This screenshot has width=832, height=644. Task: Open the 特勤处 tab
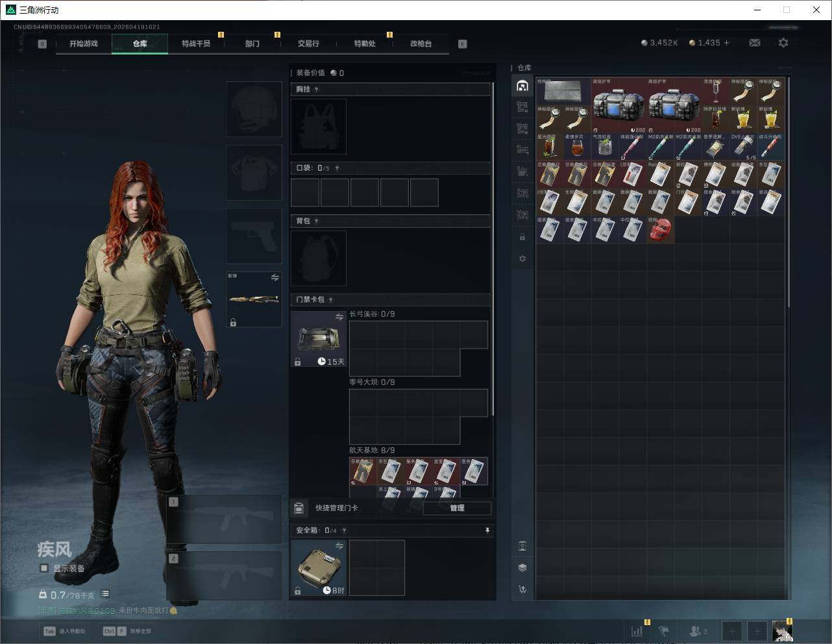365,43
